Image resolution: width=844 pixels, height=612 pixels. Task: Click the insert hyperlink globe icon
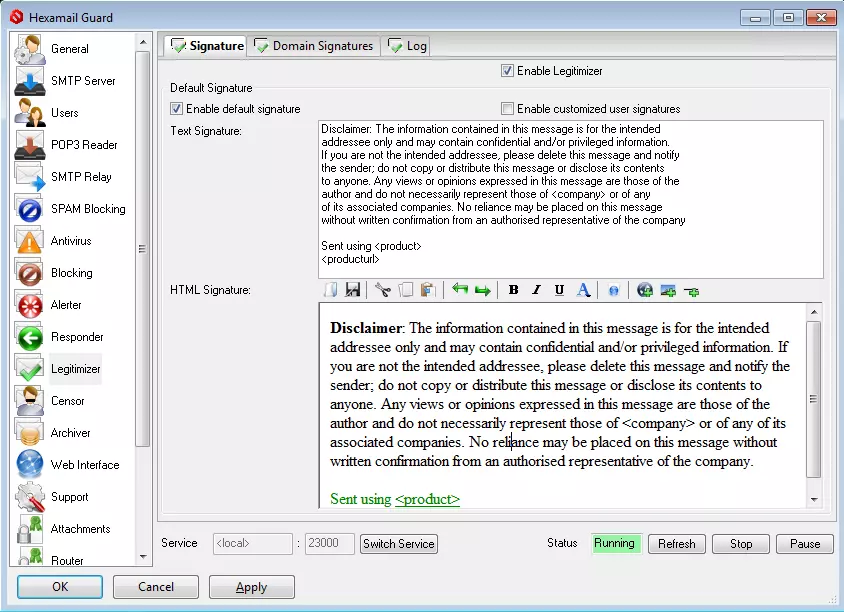tap(645, 290)
